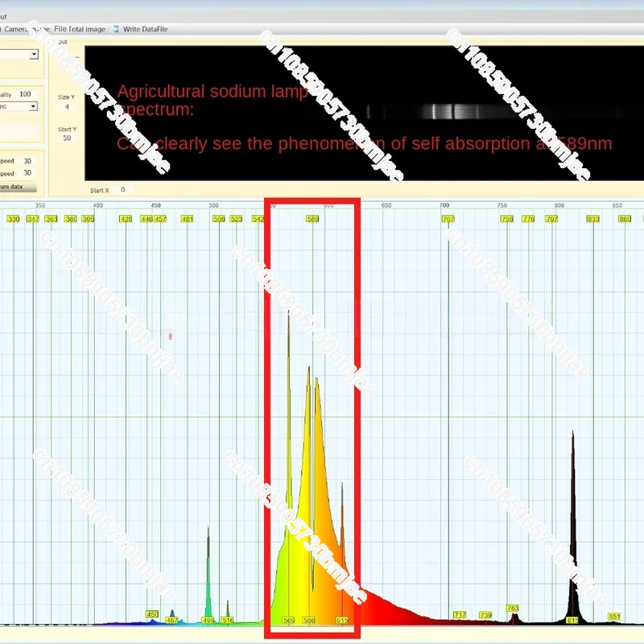Click the 850 tick on the wavelength axis
Image resolution: width=644 pixels, height=644 pixels.
(x=617, y=205)
